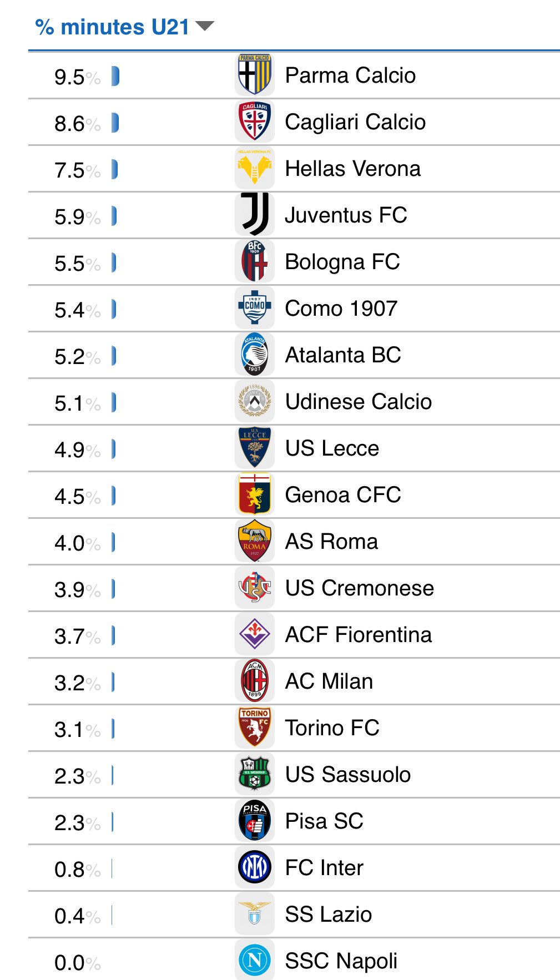This screenshot has height=980, width=560.
Task: Open SSC Napoli via its badge
Action: click(254, 961)
